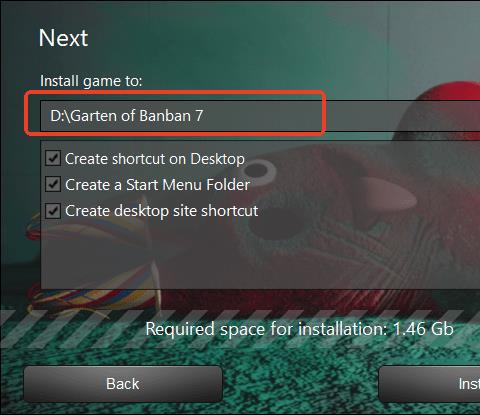Place cursor after the 7 in the path
The height and width of the screenshot is (415, 480).
204,116
